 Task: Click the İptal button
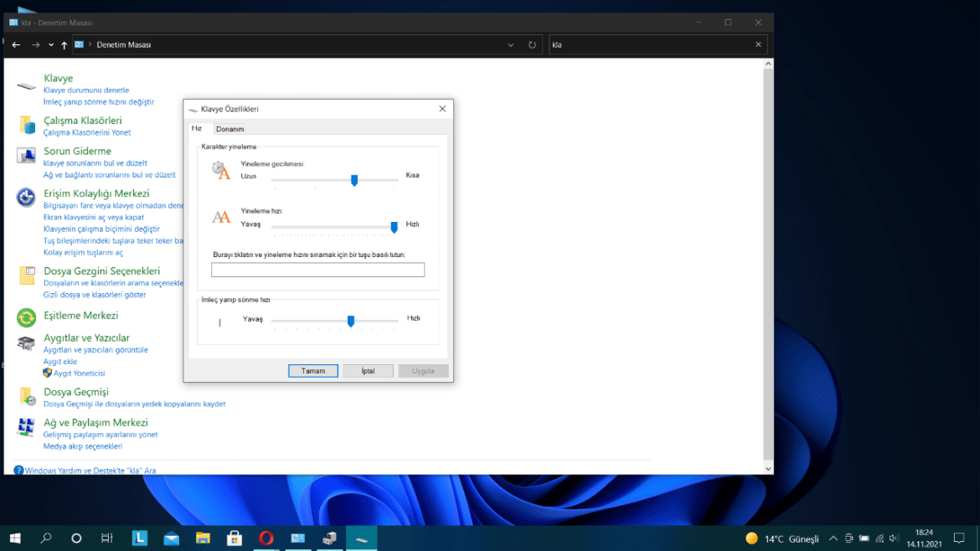[x=368, y=371]
